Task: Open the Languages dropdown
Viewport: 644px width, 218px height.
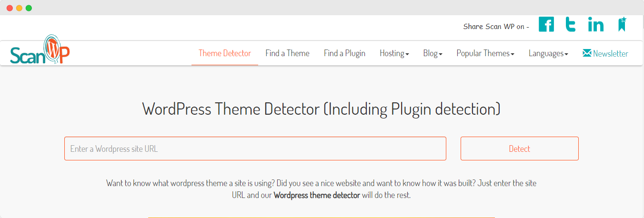Action: 548,53
